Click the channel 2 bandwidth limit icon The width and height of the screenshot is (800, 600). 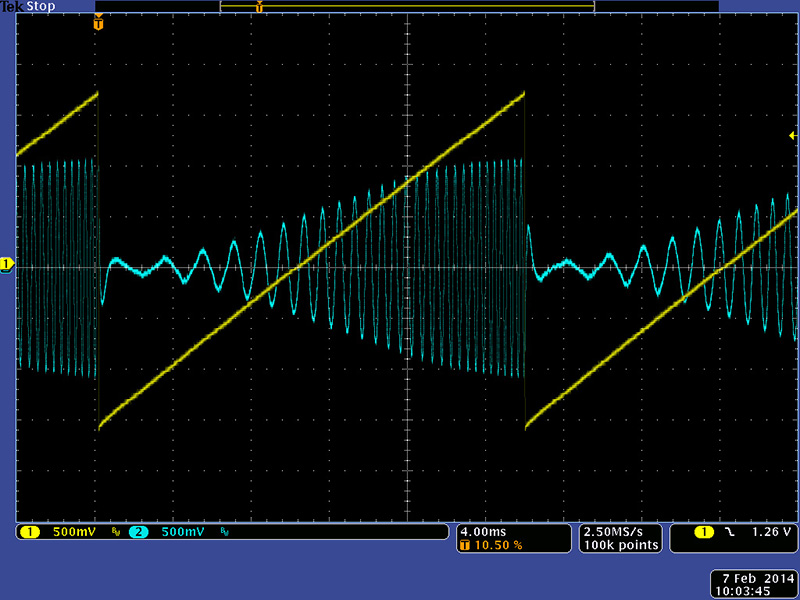pyautogui.click(x=223, y=533)
